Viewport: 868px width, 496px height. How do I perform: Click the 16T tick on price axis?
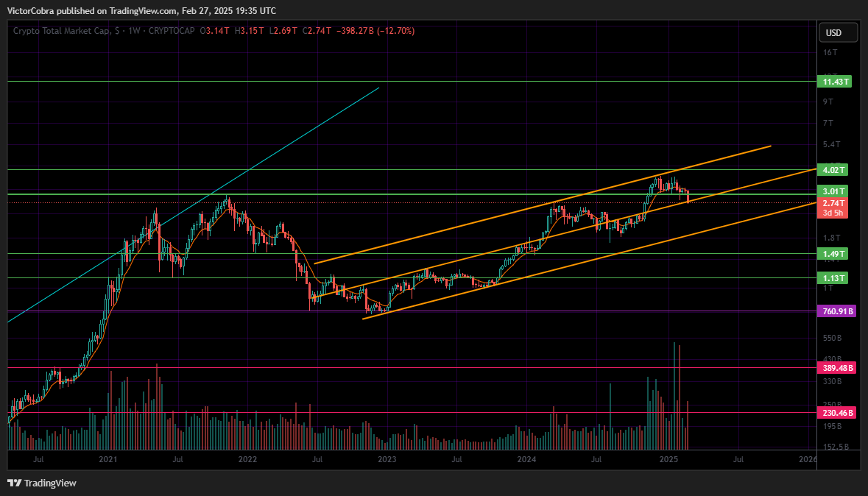click(x=830, y=52)
